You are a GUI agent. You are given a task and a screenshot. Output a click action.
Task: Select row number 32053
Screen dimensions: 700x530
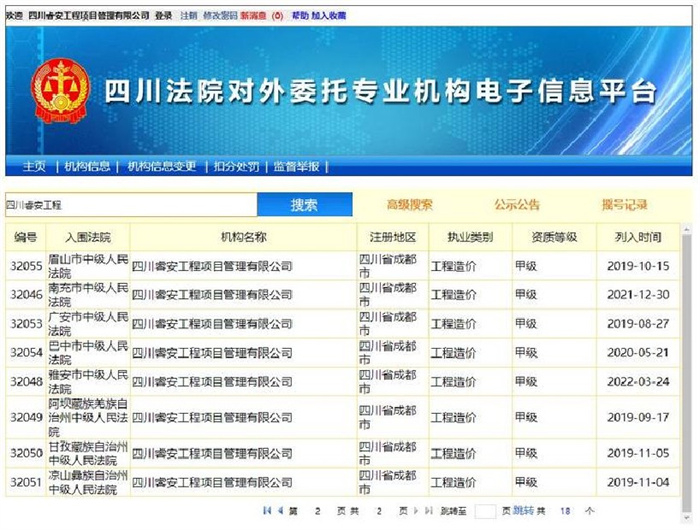[x=26, y=324]
